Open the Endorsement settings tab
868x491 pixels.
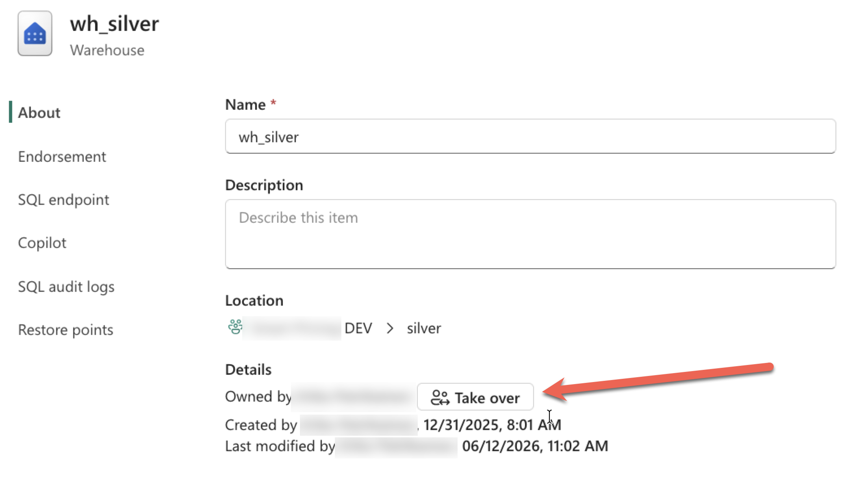pyautogui.click(x=62, y=156)
